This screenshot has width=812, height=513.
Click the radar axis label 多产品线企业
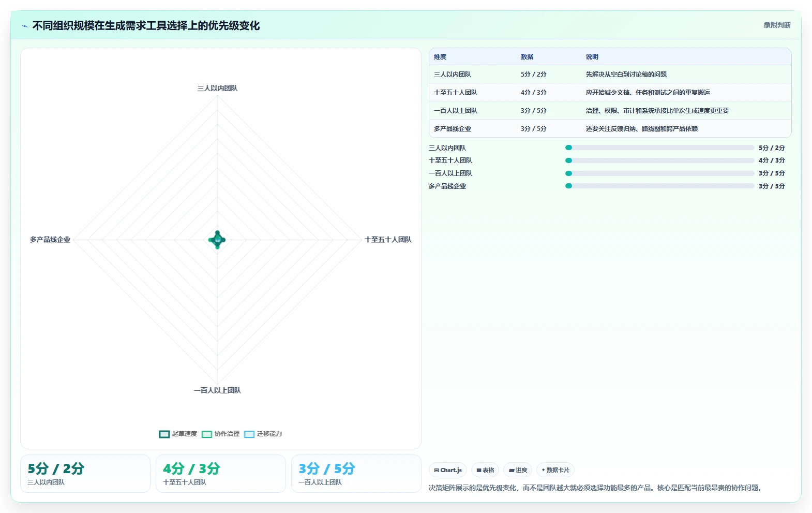click(50, 240)
